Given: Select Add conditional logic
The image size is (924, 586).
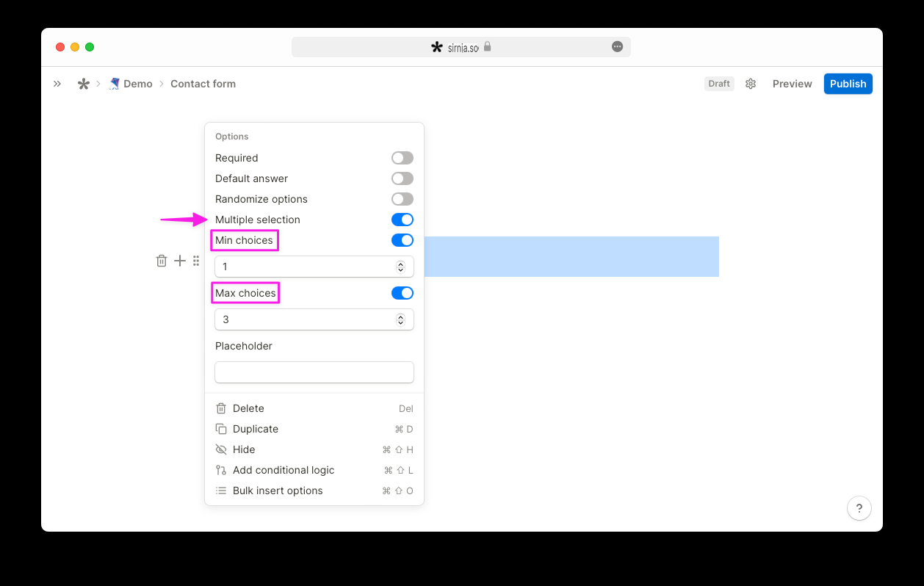Looking at the screenshot, I should click(314, 470).
